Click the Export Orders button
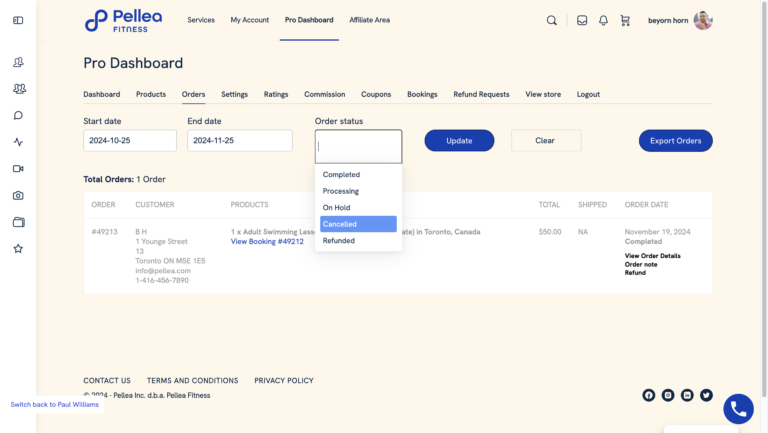Image resolution: width=768 pixels, height=433 pixels. pyautogui.click(x=675, y=141)
